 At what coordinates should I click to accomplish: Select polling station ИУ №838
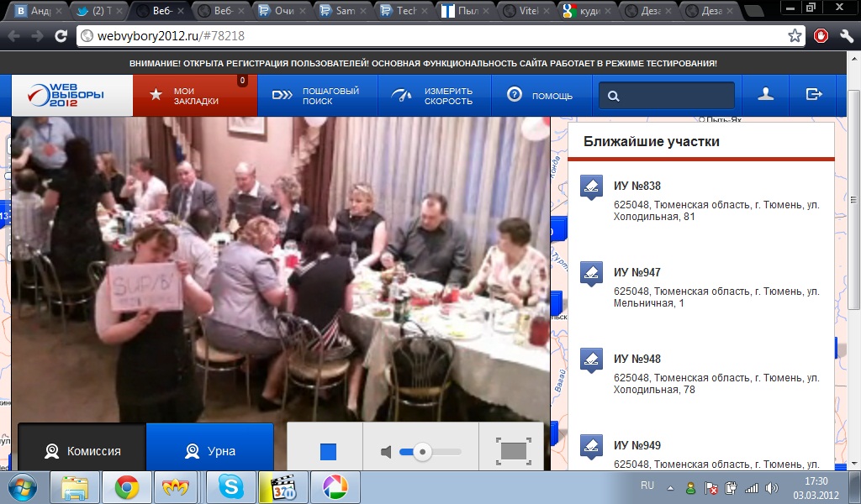(637, 186)
